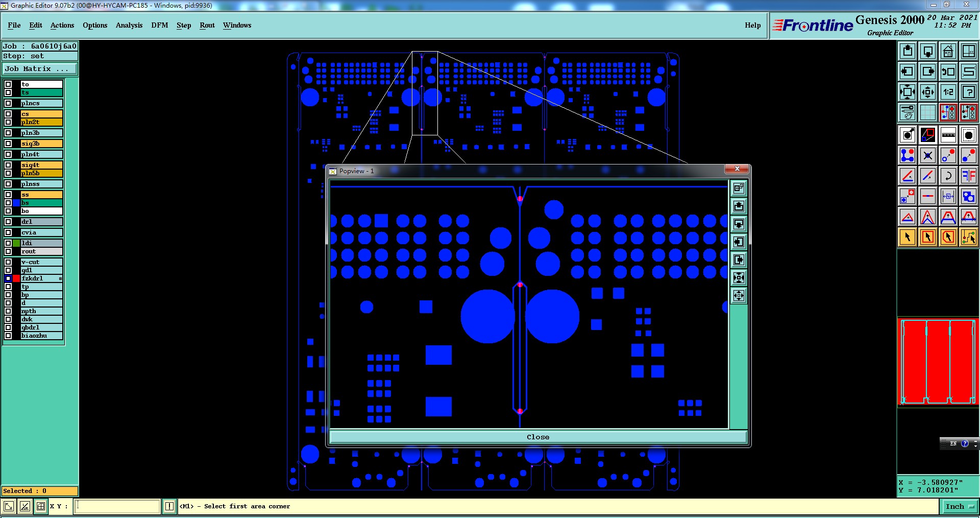This screenshot has width=980, height=518.
Task: Click the previous view icon
Action: pos(948,71)
